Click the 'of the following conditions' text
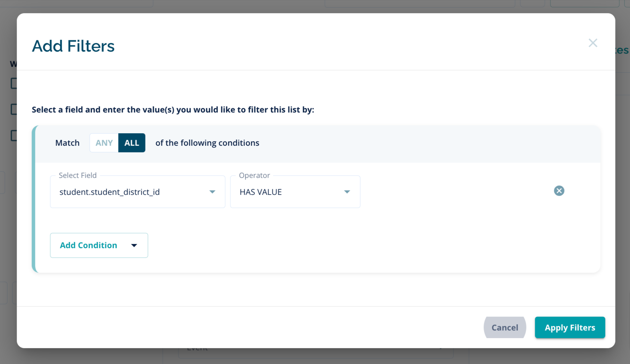 point(207,143)
